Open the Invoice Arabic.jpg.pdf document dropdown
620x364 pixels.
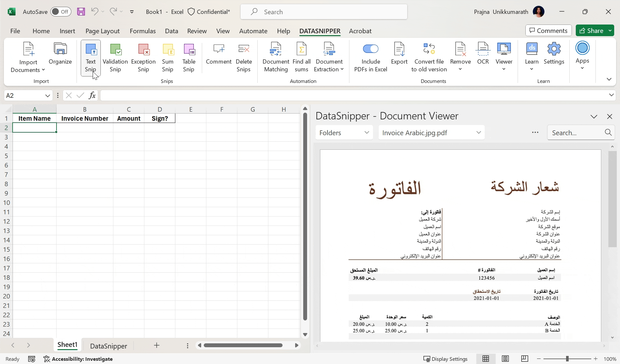(431, 132)
